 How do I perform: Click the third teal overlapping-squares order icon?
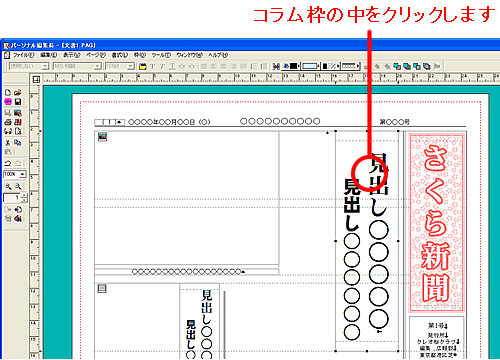click(417, 66)
